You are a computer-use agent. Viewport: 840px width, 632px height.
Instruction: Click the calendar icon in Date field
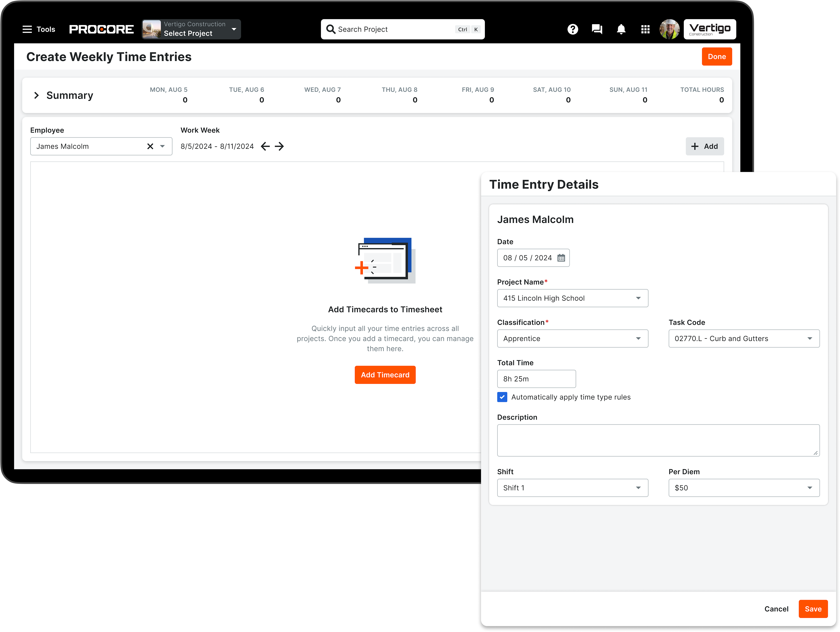561,258
